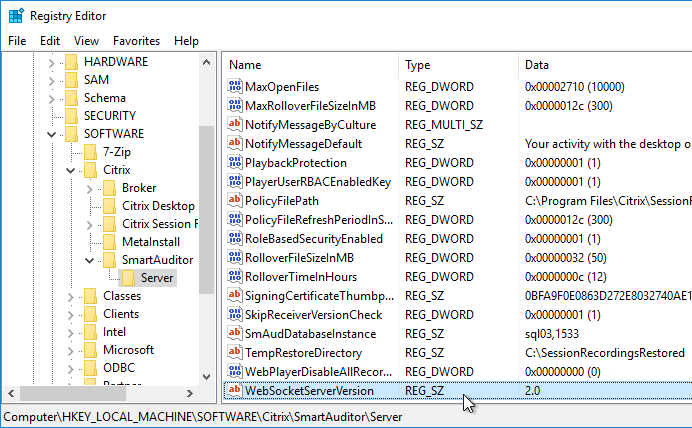Image resolution: width=692 pixels, height=428 pixels.
Task: Click the folder icon of 7-Zip key
Action: tap(90, 152)
